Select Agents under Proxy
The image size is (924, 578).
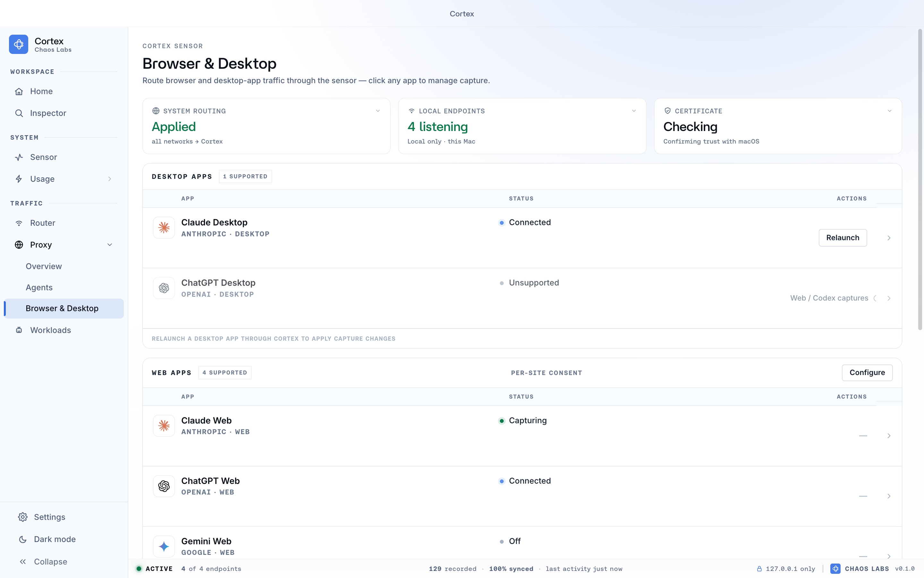point(64,287)
